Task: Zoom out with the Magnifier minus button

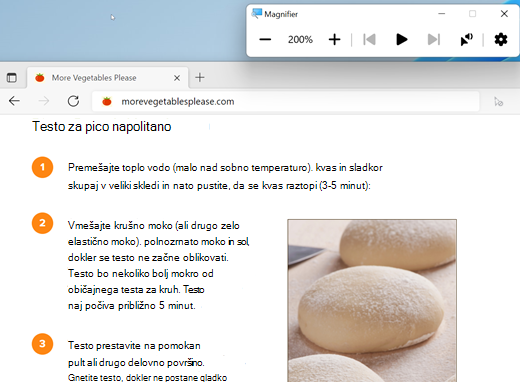Action: 265,40
